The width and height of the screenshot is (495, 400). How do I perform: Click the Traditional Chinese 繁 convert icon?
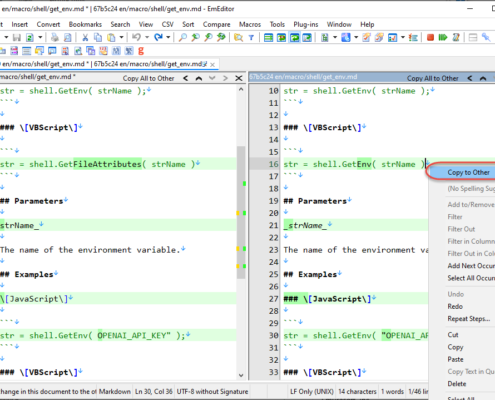pyautogui.click(x=129, y=51)
